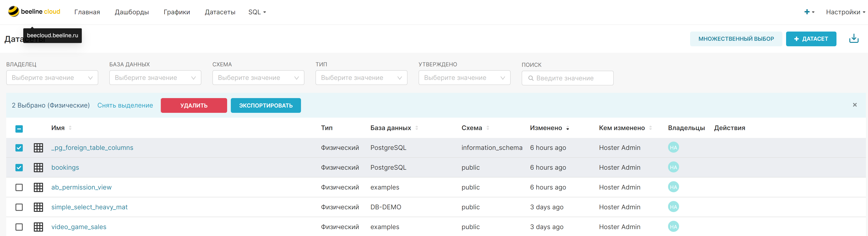
Task: Click the Удалить button
Action: [194, 105]
